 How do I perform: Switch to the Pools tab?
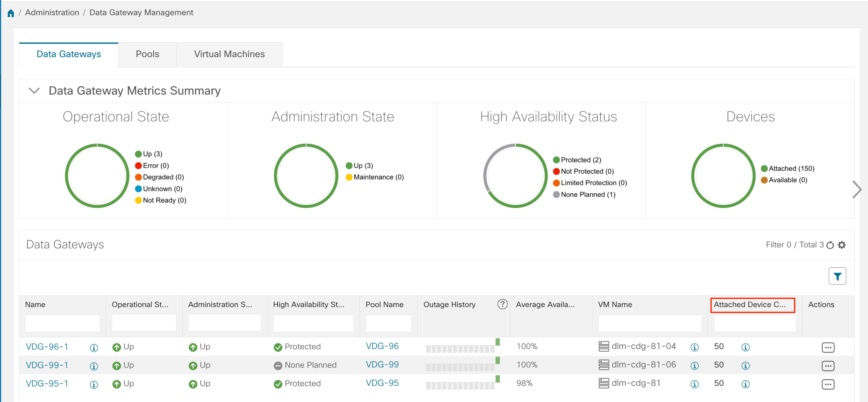(x=147, y=54)
